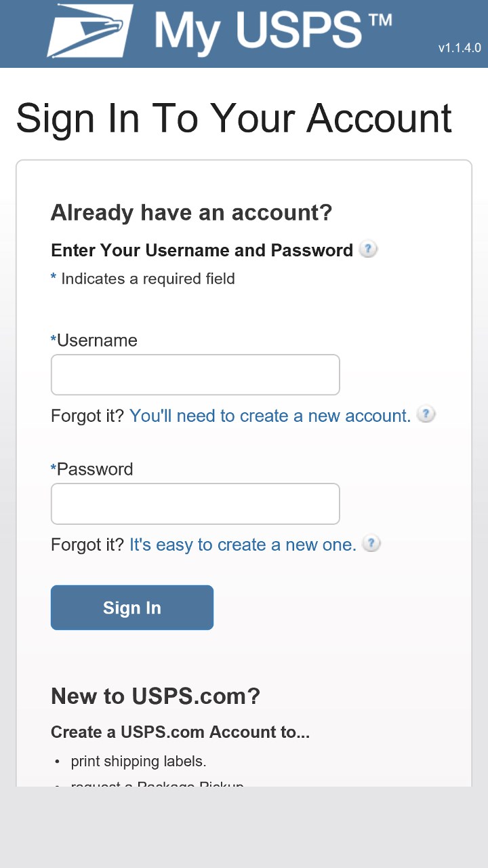Image resolution: width=488 pixels, height=868 pixels.
Task: Follow "You'll need to create a new account" link
Action: coord(270,416)
